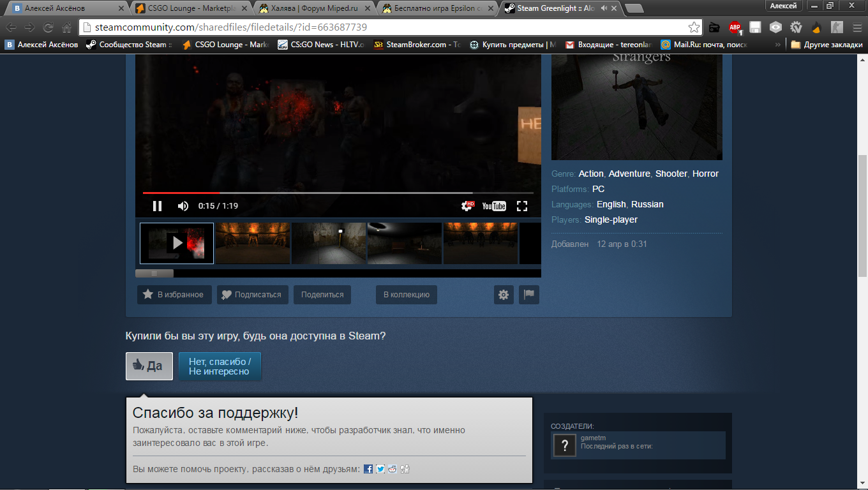Select the English language tag
The width and height of the screenshot is (868, 490).
pos(611,204)
